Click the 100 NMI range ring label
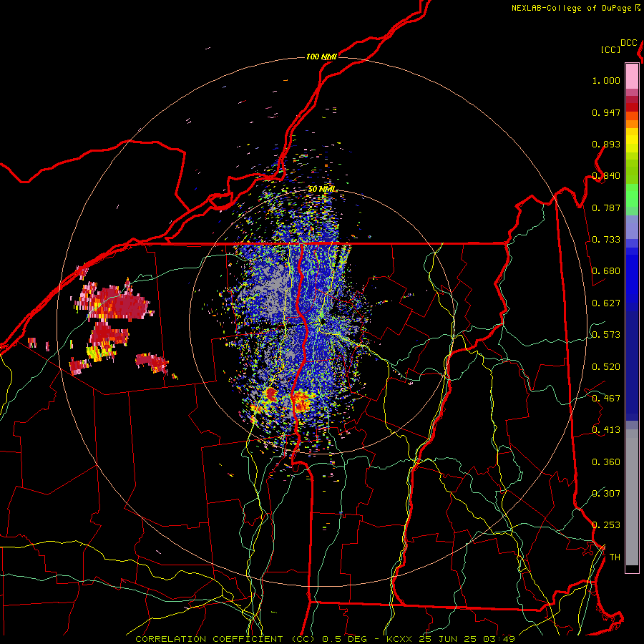Viewport: 644px width, 644px height. click(321, 57)
